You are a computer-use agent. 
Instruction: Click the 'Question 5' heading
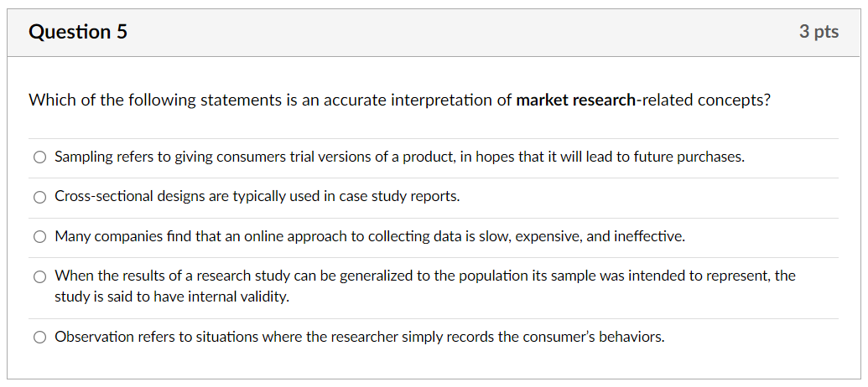click(x=78, y=33)
